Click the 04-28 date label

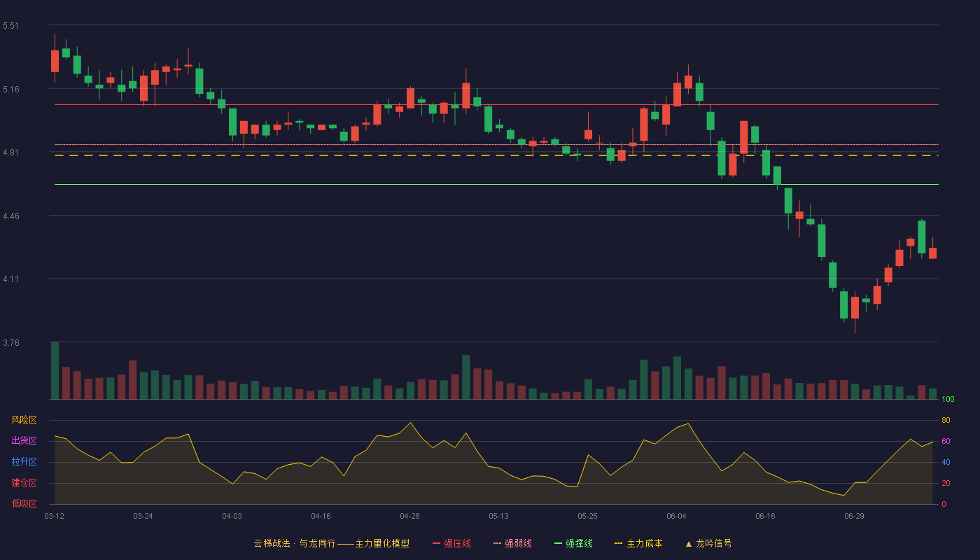coord(409,516)
